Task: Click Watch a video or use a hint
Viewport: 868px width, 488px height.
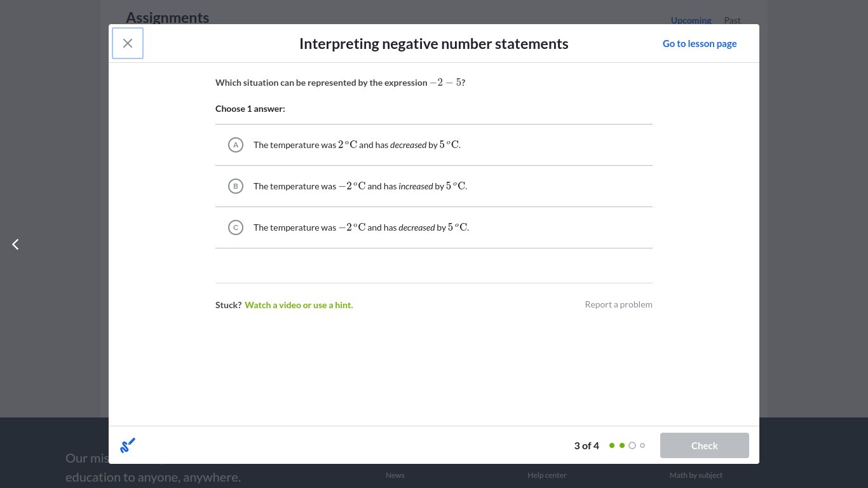Action: point(299,305)
